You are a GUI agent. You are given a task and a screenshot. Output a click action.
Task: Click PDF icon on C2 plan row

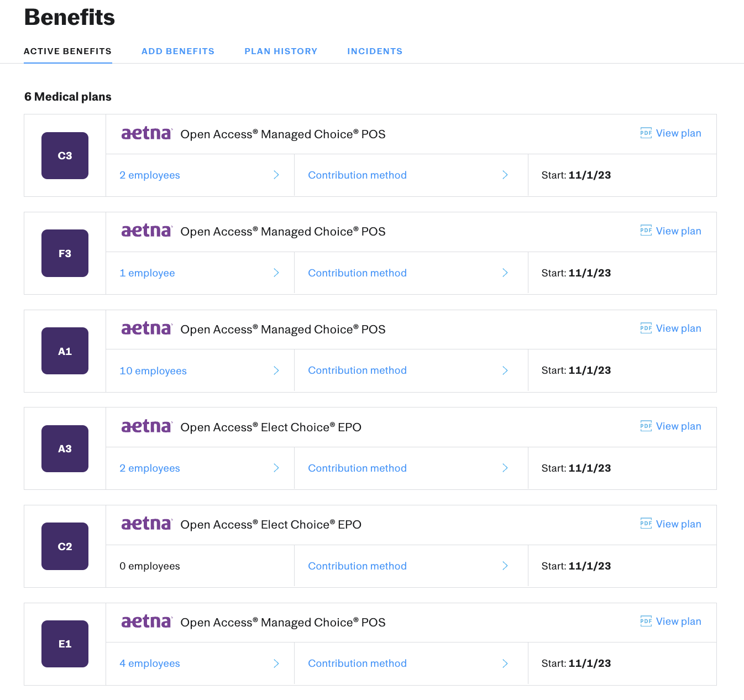point(646,524)
